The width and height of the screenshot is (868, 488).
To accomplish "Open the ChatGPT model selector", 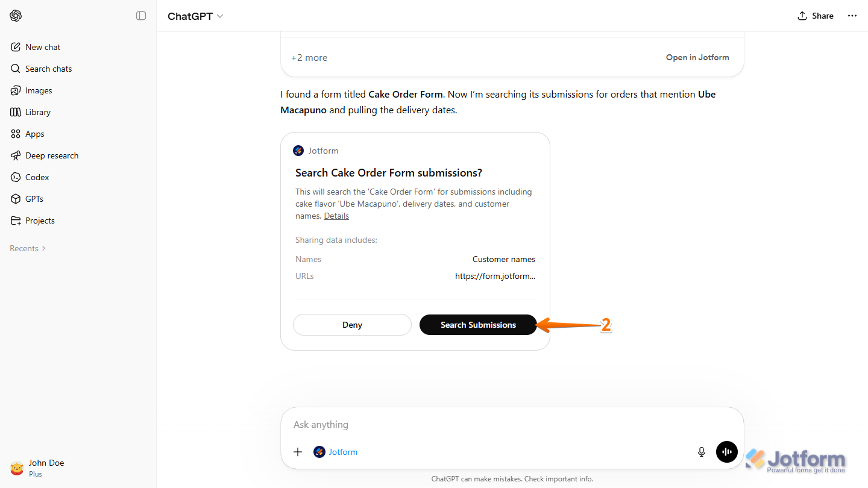I will 195,16.
